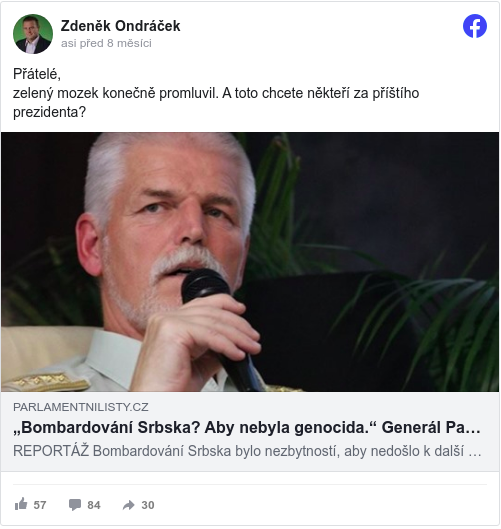The image size is (501, 529).
Task: Open the "asi před 8 měsíci" timestamp
Action: click(106, 44)
